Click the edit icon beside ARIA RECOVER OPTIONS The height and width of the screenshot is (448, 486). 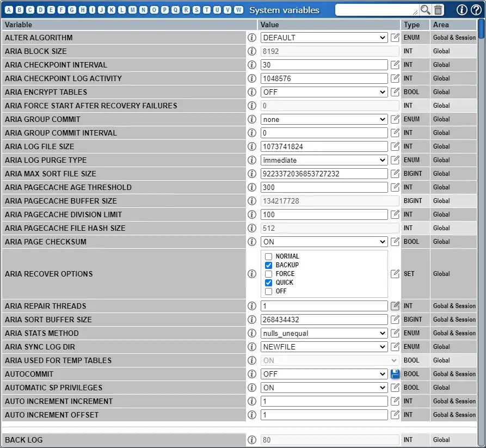[x=395, y=274]
